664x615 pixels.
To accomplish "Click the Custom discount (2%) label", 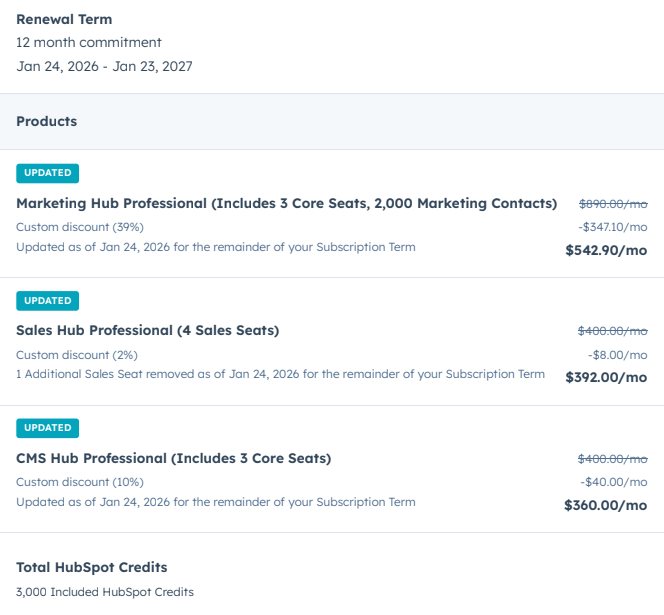I will point(77,355).
